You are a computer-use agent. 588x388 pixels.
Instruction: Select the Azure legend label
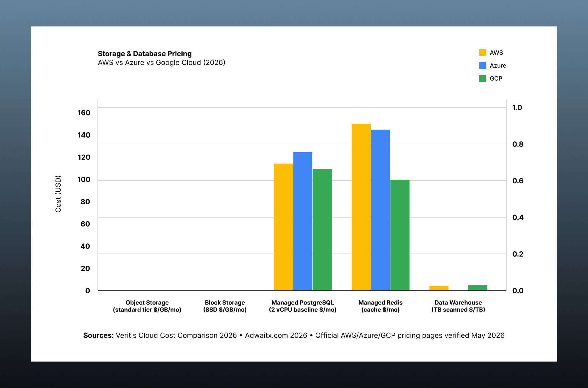point(498,66)
